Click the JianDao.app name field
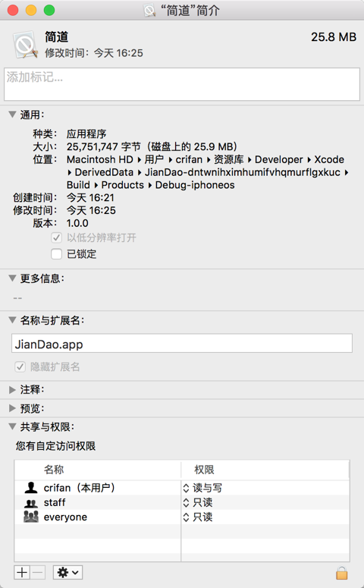 click(182, 343)
